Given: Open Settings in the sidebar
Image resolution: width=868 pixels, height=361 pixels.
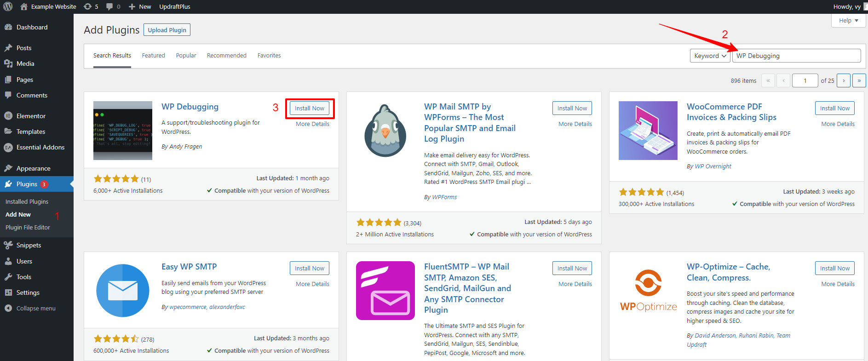Looking at the screenshot, I should [x=28, y=292].
